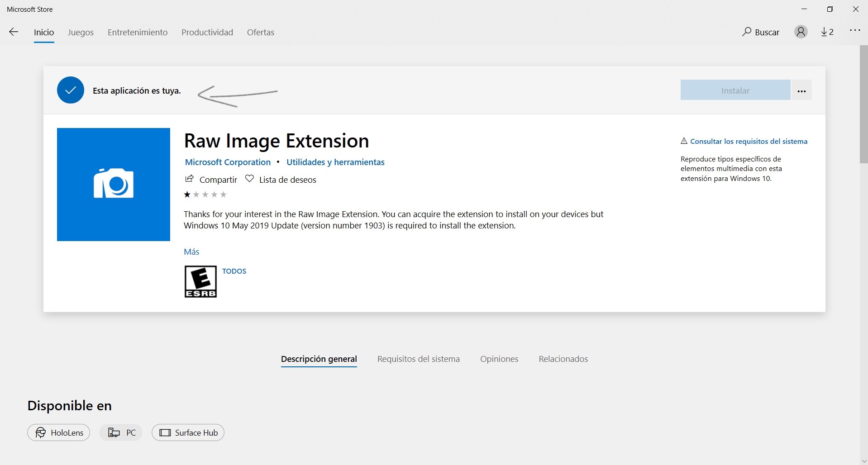Click the TODOS rating link
The width and height of the screenshot is (868, 465).
[234, 271]
